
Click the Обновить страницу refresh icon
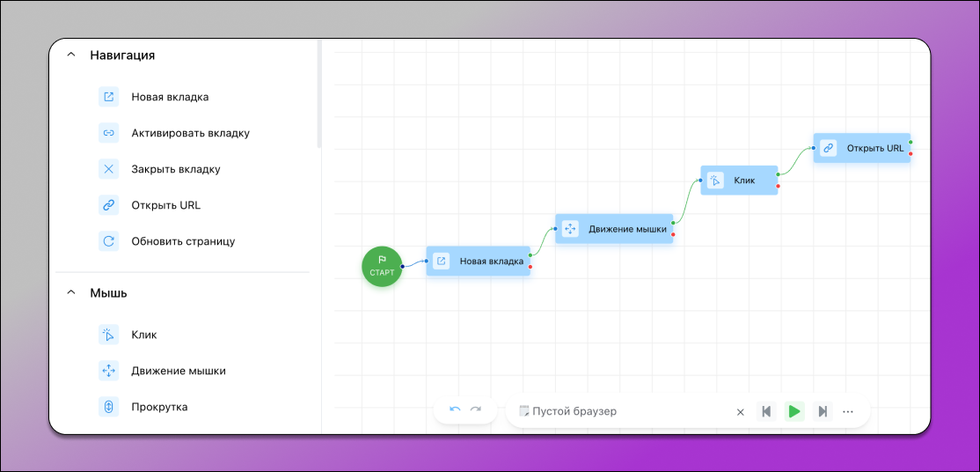pos(108,240)
